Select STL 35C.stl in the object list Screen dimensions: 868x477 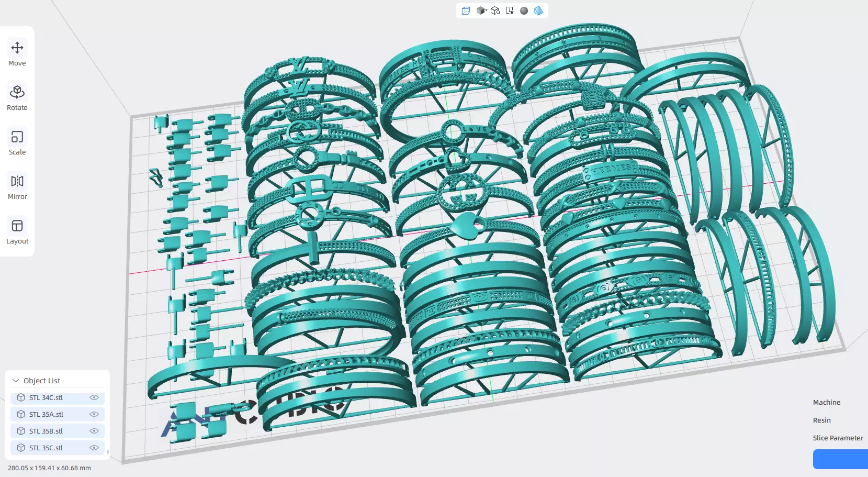pos(58,448)
